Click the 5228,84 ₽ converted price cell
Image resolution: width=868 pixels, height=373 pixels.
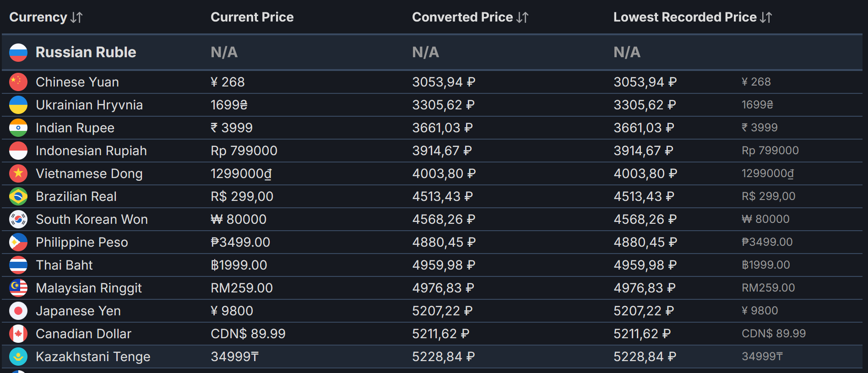click(443, 357)
